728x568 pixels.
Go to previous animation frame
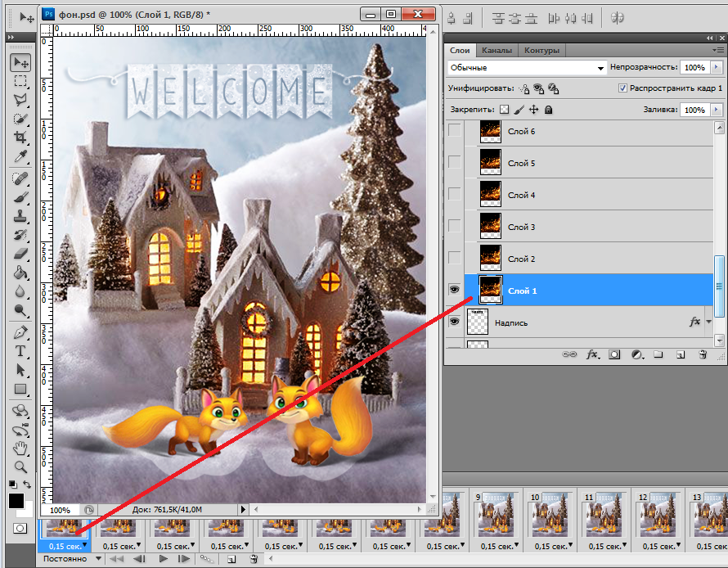tap(139, 559)
